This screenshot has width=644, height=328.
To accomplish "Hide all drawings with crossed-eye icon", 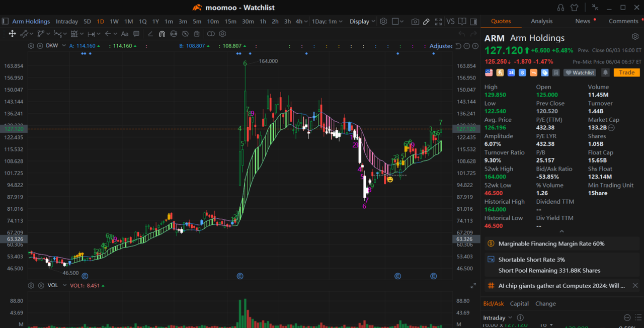I will click(185, 34).
